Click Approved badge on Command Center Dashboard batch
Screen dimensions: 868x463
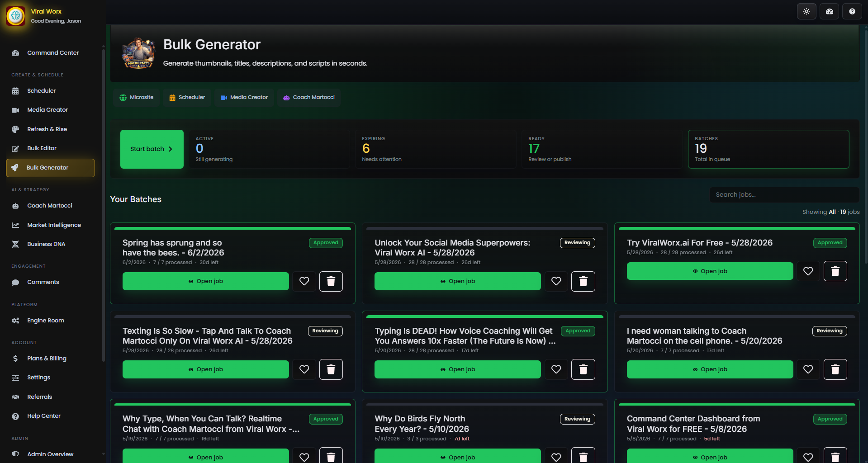coord(830,419)
